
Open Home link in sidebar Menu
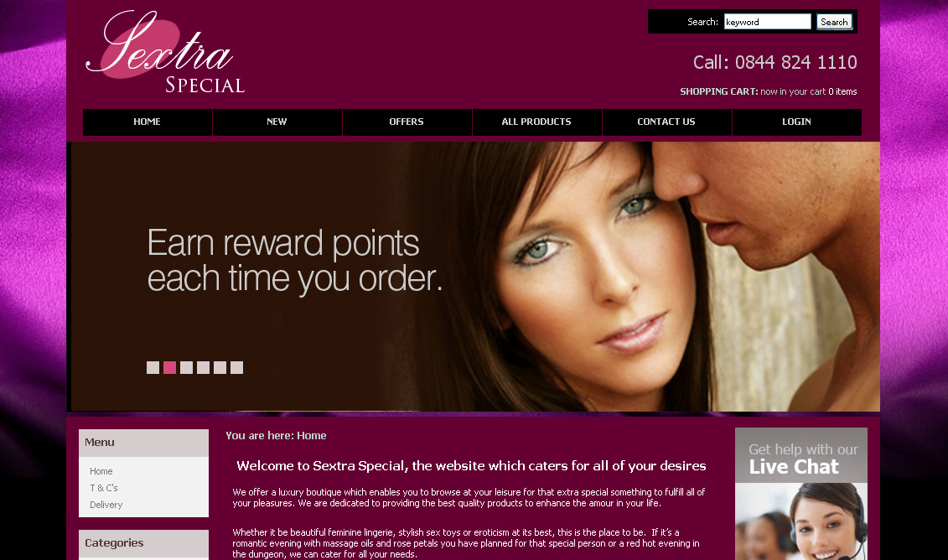[101, 471]
